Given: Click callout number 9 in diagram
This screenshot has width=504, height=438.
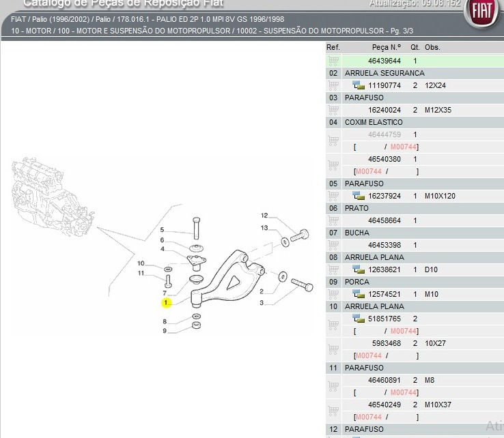Looking at the screenshot, I should click(165, 331).
